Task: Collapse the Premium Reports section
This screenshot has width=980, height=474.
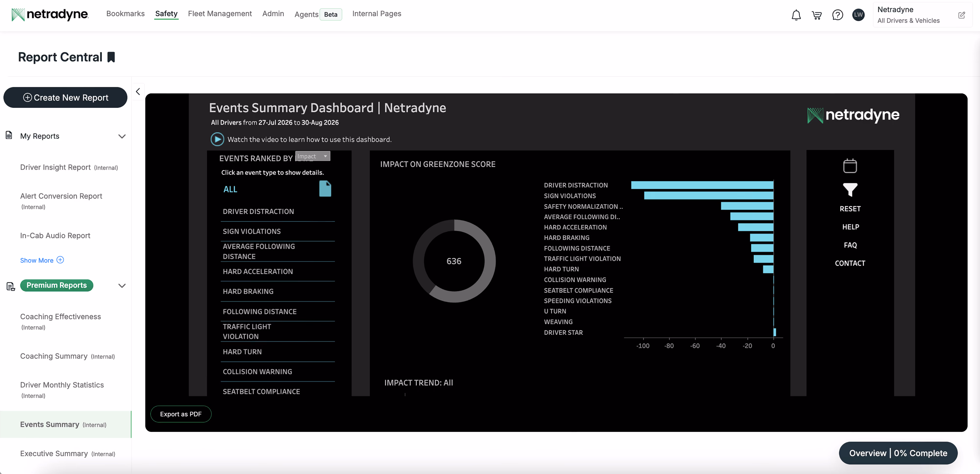Action: pyautogui.click(x=122, y=286)
